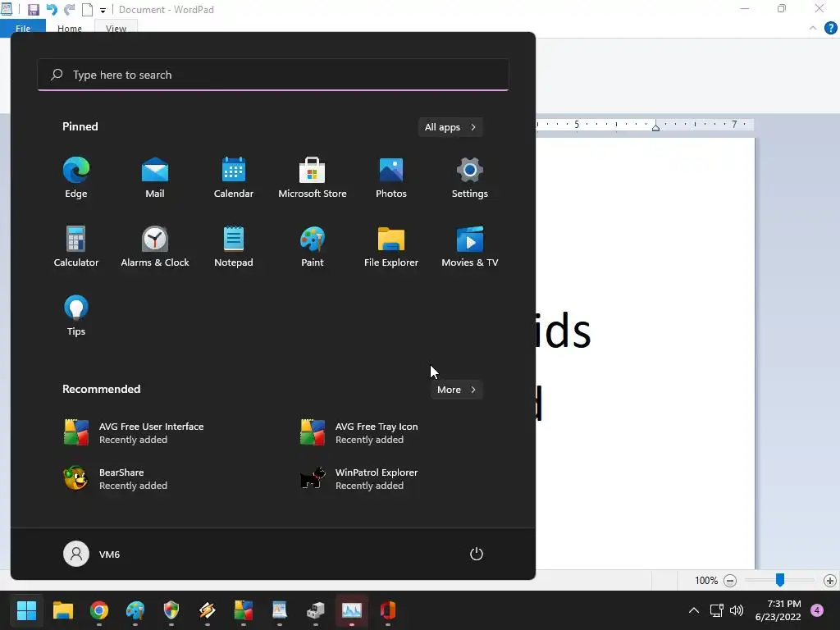840x630 pixels.
Task: Create new document from WordPad quick access
Action: [x=87, y=10]
